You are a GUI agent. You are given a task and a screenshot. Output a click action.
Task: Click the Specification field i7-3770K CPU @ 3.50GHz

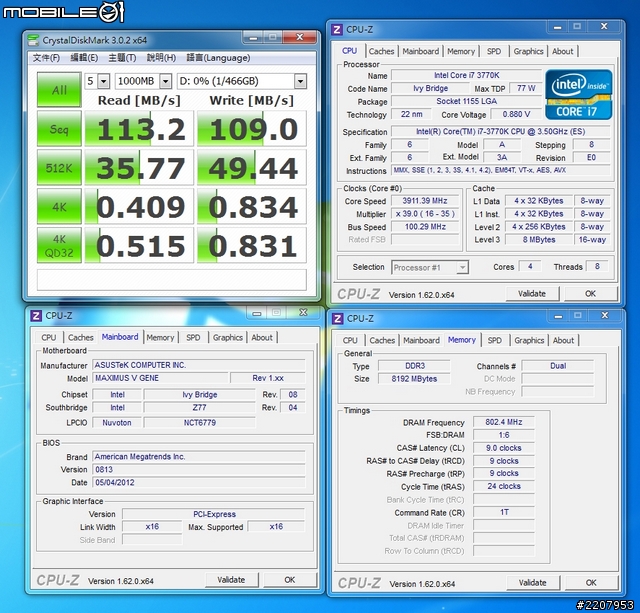coord(500,131)
